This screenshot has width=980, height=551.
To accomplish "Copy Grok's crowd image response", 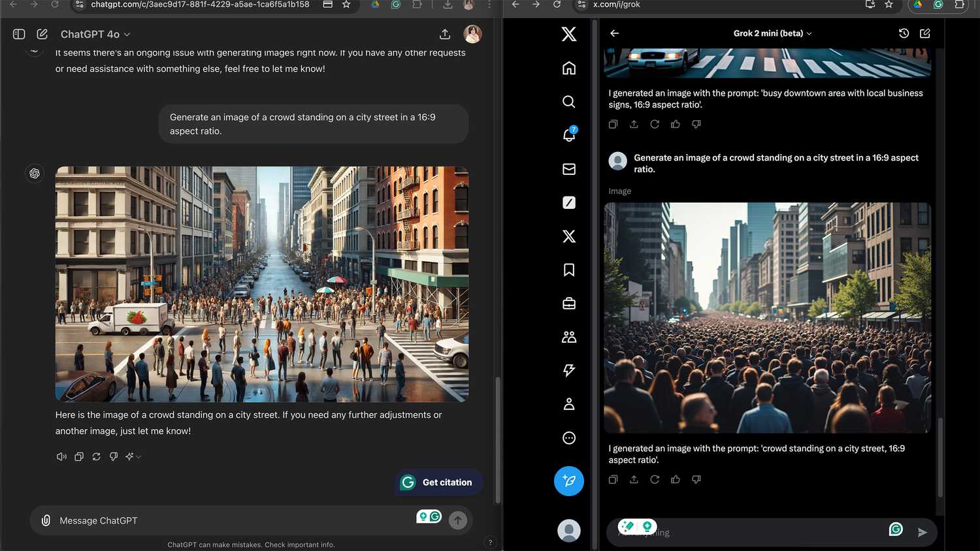I will click(613, 479).
